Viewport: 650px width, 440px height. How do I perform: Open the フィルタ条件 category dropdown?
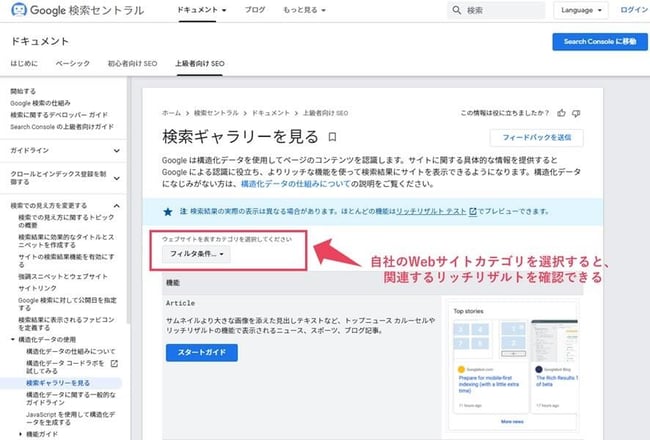(197, 254)
